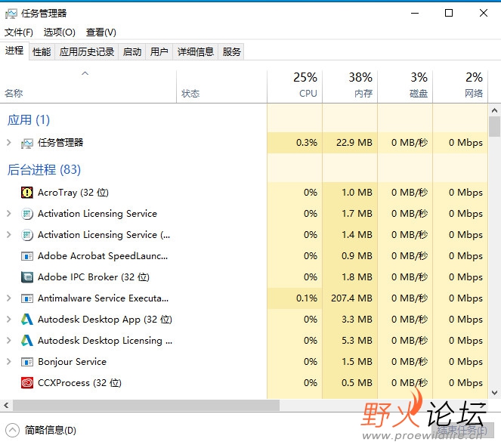Switch to the 服务 tab

click(231, 52)
